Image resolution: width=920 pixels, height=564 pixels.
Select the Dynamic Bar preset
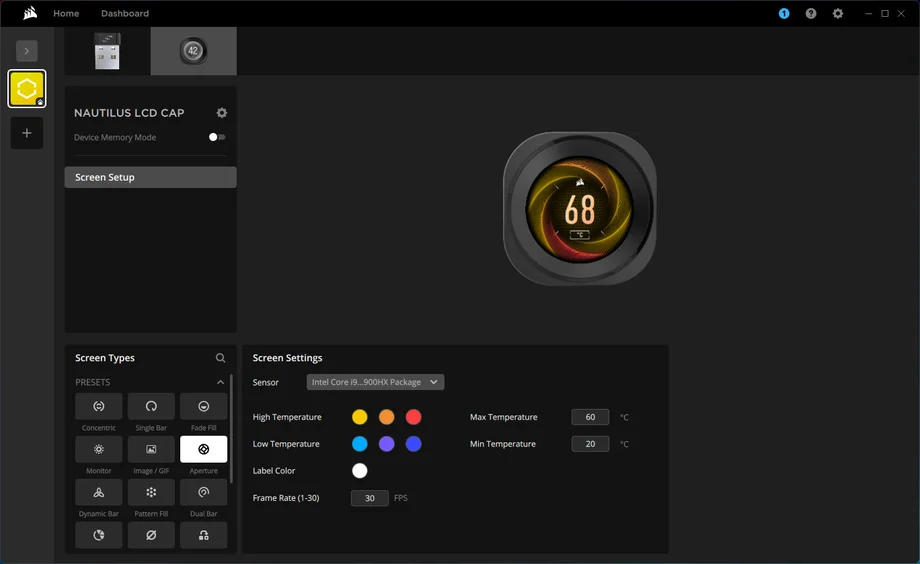tap(99, 492)
